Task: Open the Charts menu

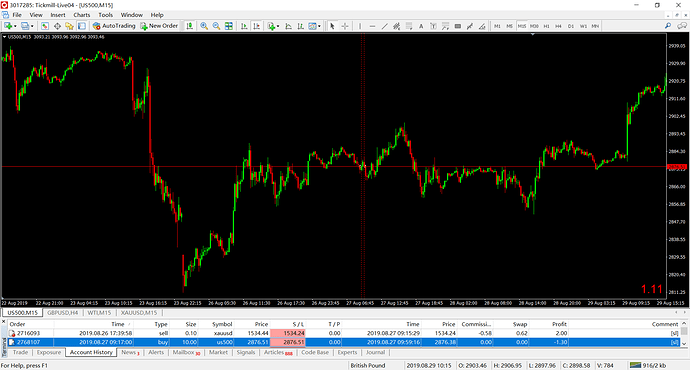Action: pos(81,15)
